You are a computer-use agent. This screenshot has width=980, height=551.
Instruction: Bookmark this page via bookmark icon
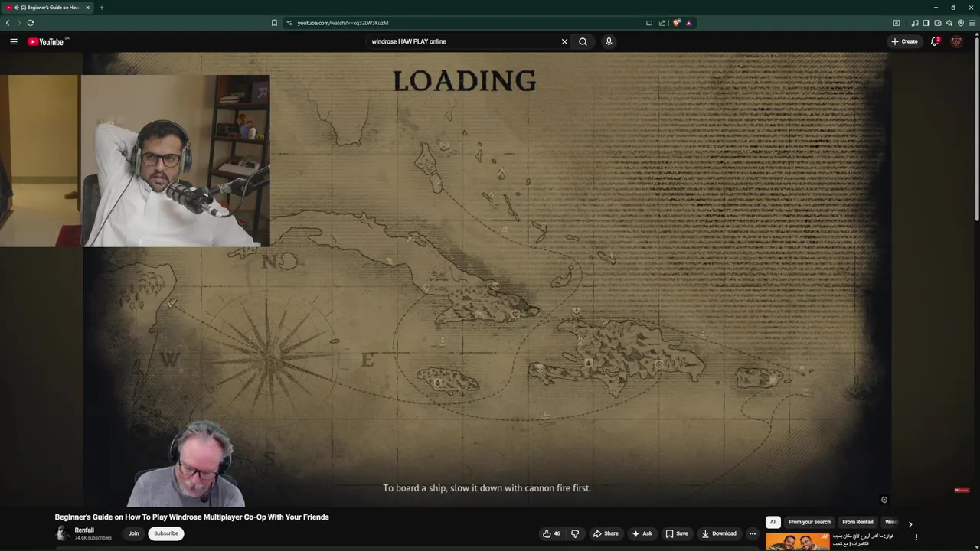pos(274,23)
